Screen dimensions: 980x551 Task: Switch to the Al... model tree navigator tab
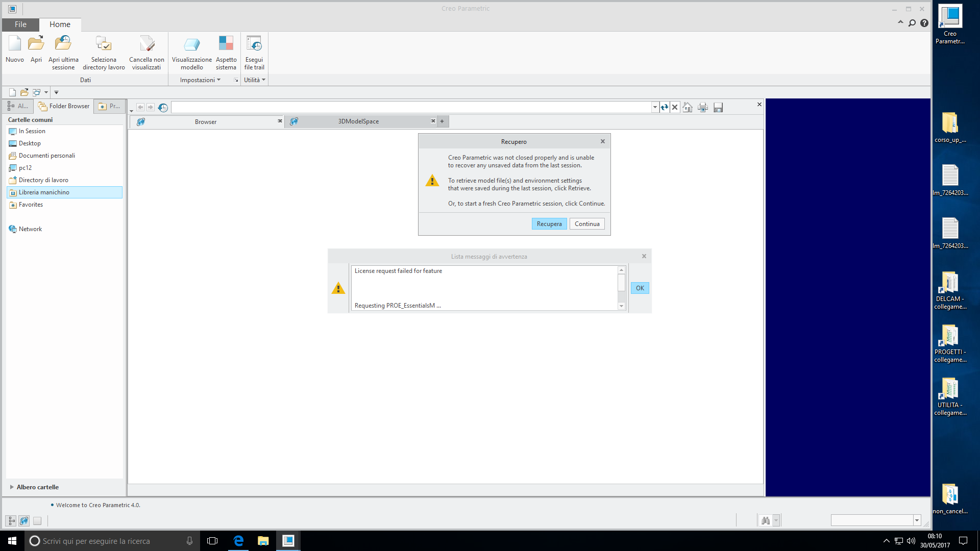coord(17,106)
